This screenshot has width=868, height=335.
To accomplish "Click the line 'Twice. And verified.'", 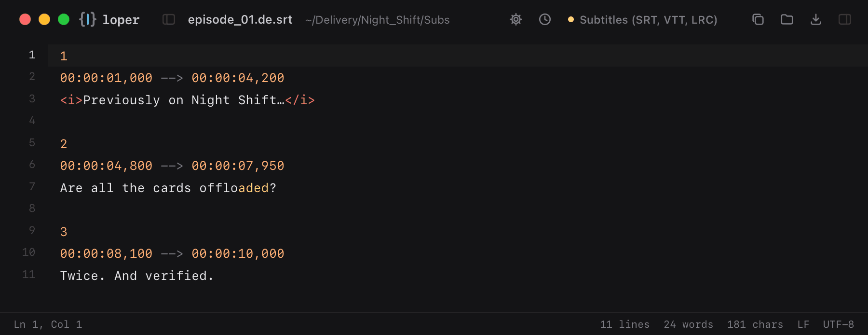I will pos(137,276).
